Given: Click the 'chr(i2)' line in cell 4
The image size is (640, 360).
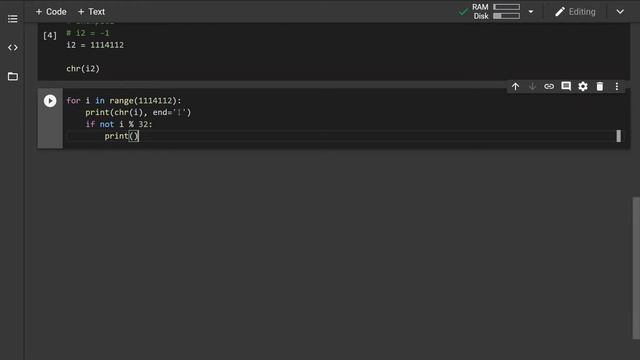Looking at the screenshot, I should coord(83,69).
